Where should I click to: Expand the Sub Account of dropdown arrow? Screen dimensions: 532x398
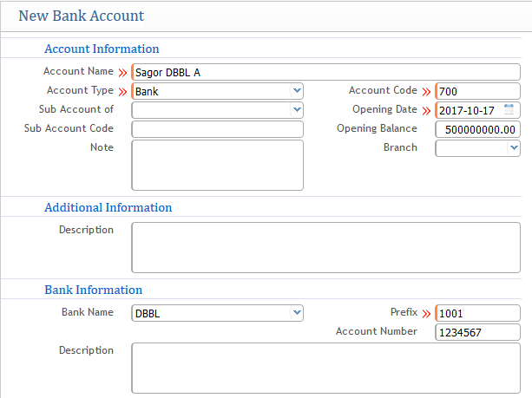coord(297,110)
